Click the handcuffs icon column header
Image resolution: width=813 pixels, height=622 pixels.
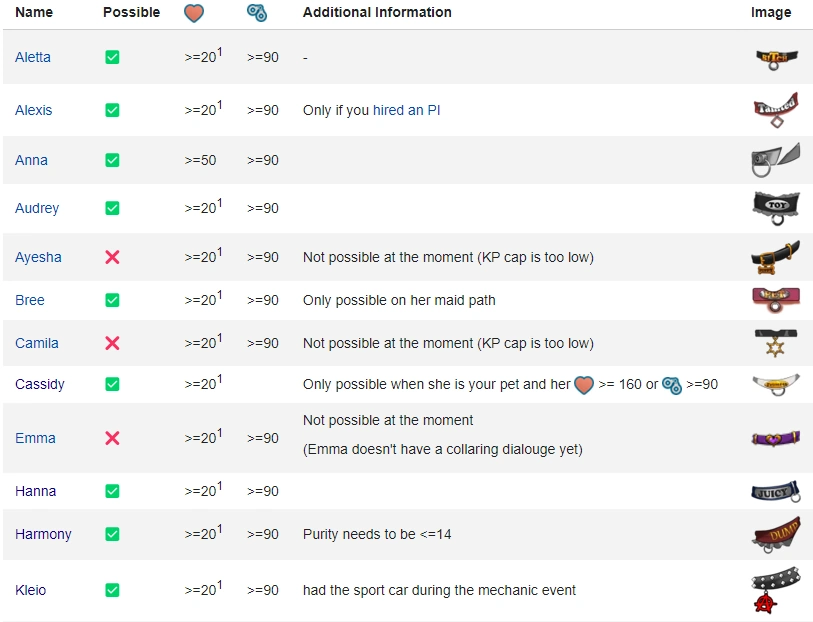257,13
